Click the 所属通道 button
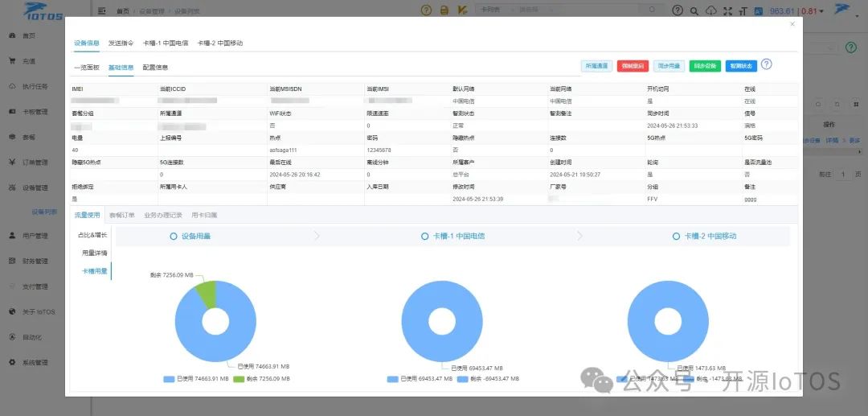The width and height of the screenshot is (868, 416). point(596,66)
